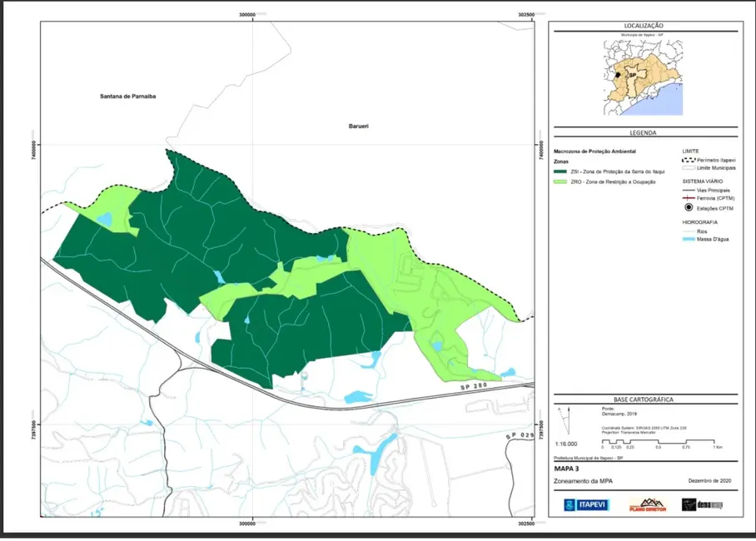Screen dimensions: 756x541
Task: Click the MAPA 3 title text
Action: pos(567,470)
